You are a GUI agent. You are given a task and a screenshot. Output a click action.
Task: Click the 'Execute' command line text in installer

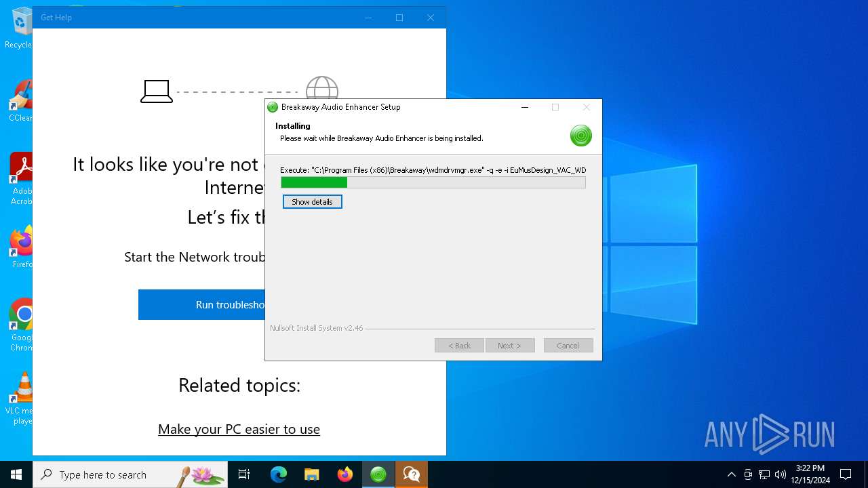tap(433, 170)
